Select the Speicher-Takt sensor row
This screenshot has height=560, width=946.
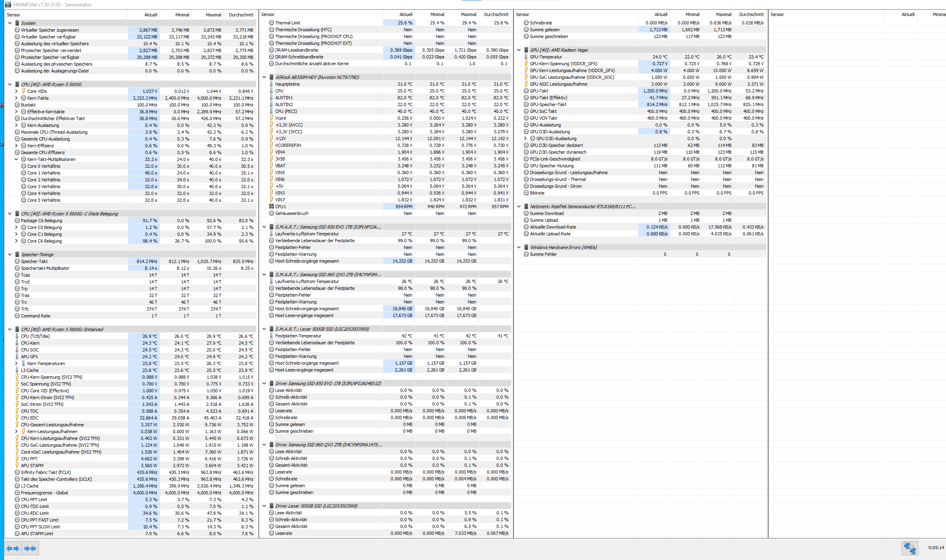click(34, 261)
